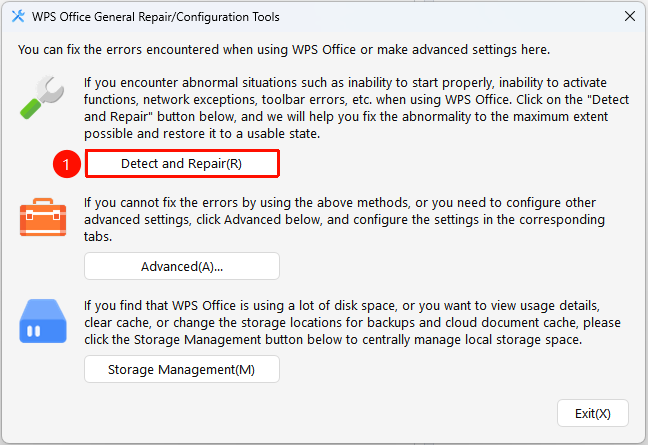
Task: Click the 'If you encounter abnormal situations' paragraph
Action: click(x=356, y=108)
